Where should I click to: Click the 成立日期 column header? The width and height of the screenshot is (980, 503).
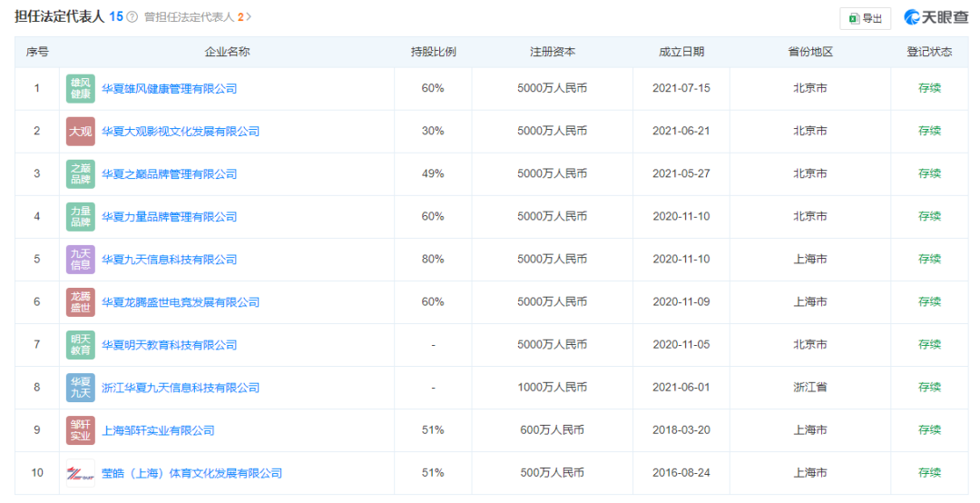[x=681, y=52]
